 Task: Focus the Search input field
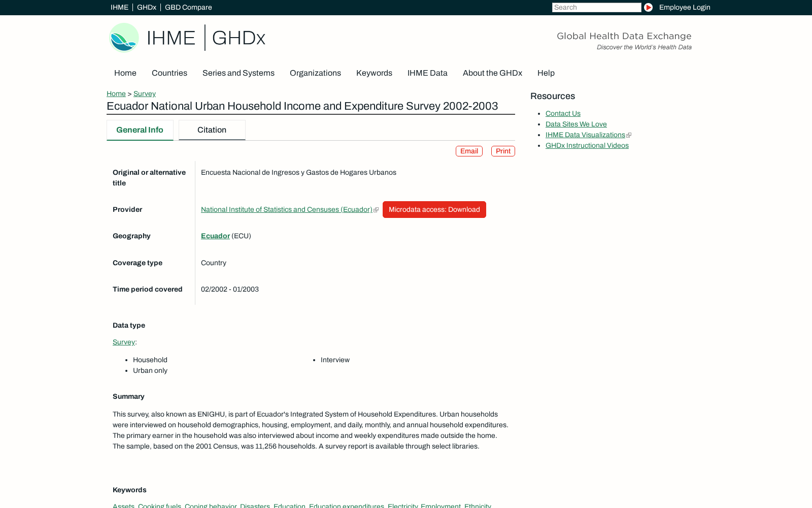click(596, 7)
